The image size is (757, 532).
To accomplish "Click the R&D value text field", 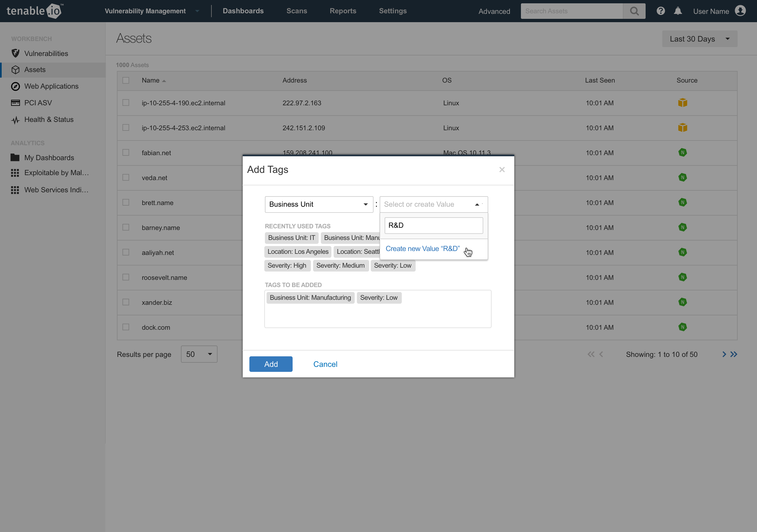I will coord(433,226).
